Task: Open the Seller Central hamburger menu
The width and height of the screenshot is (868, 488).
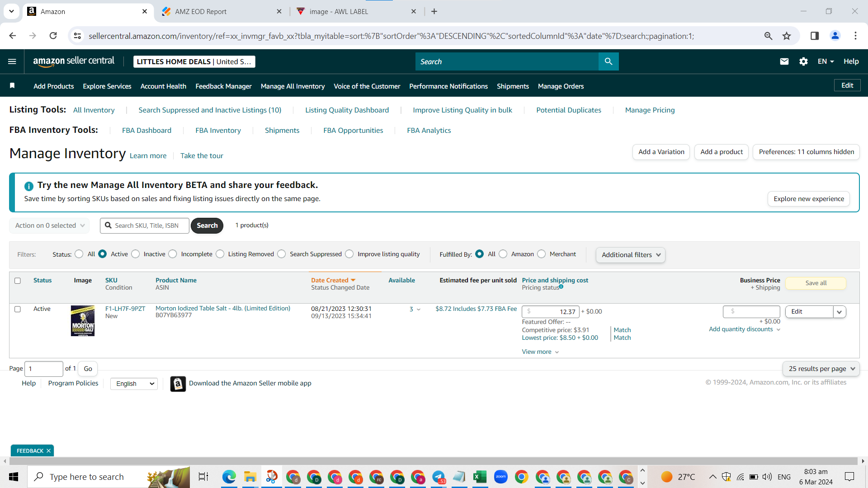Action: coord(12,61)
